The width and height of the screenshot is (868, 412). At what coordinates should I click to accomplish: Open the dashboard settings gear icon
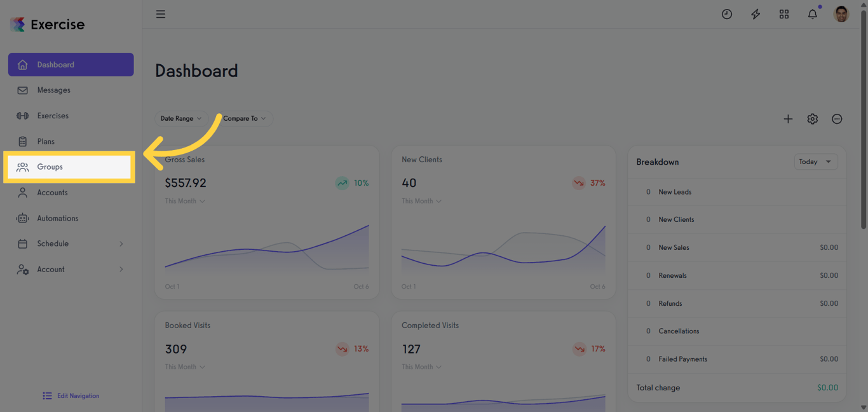point(812,119)
